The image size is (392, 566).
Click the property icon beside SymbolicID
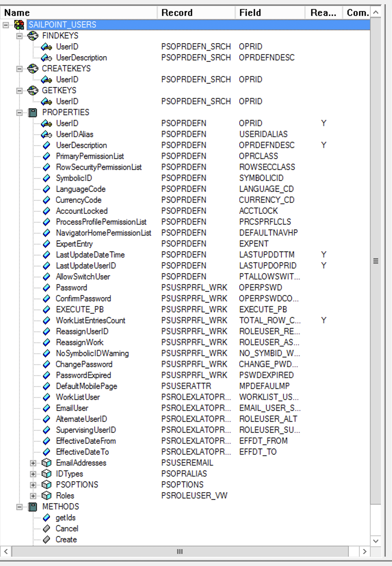click(47, 178)
